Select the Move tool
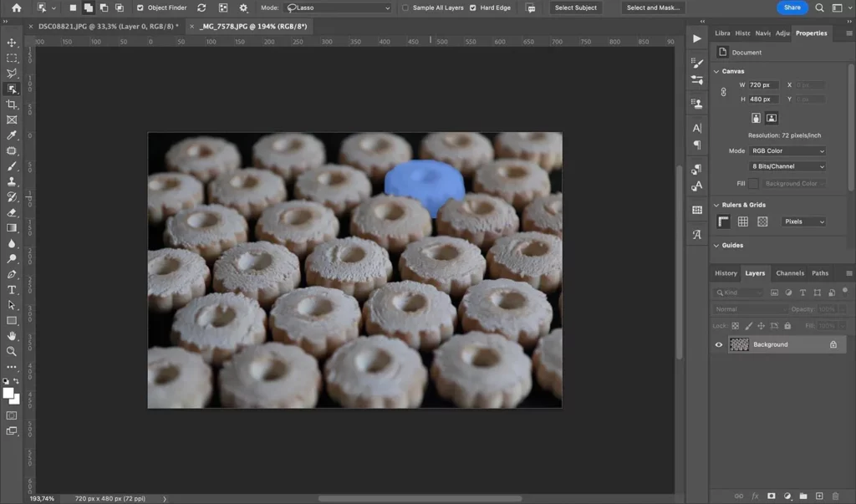The height and width of the screenshot is (504, 856). click(12, 43)
